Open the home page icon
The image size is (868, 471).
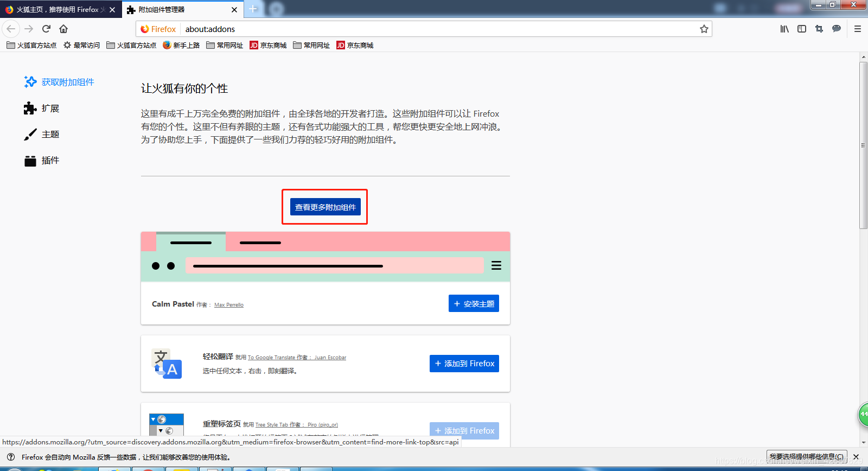(63, 29)
